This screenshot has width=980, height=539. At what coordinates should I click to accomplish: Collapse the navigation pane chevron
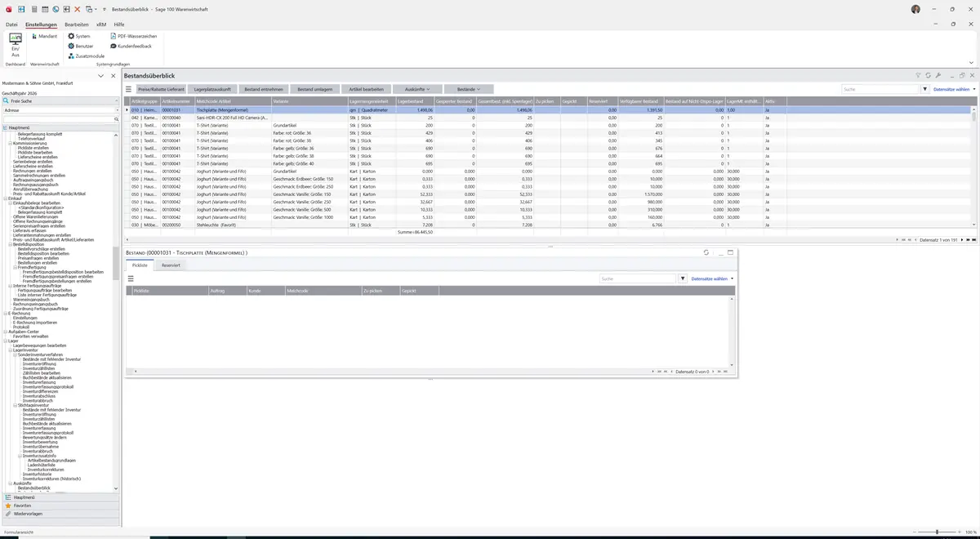coord(101,76)
